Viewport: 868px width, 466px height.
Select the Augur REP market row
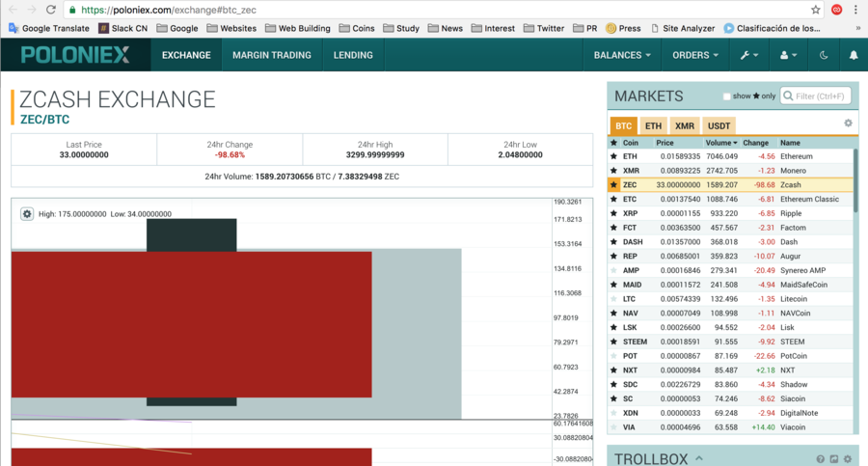coord(730,256)
